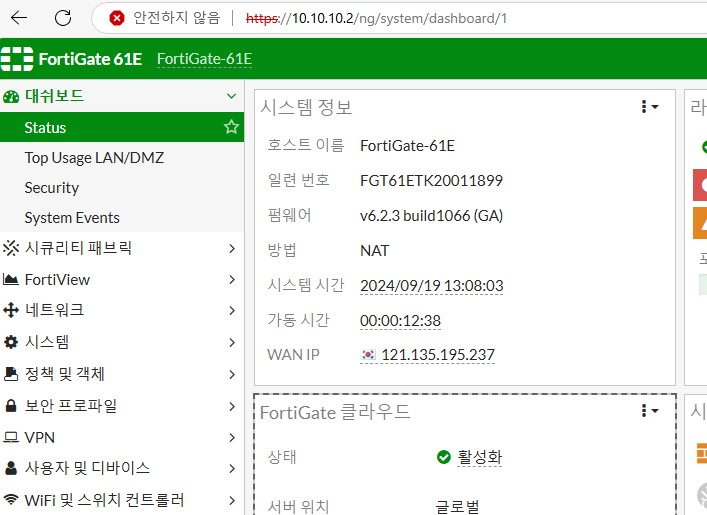Click the VPN laptop icon
This screenshot has height=515, width=707.
pos(11,437)
